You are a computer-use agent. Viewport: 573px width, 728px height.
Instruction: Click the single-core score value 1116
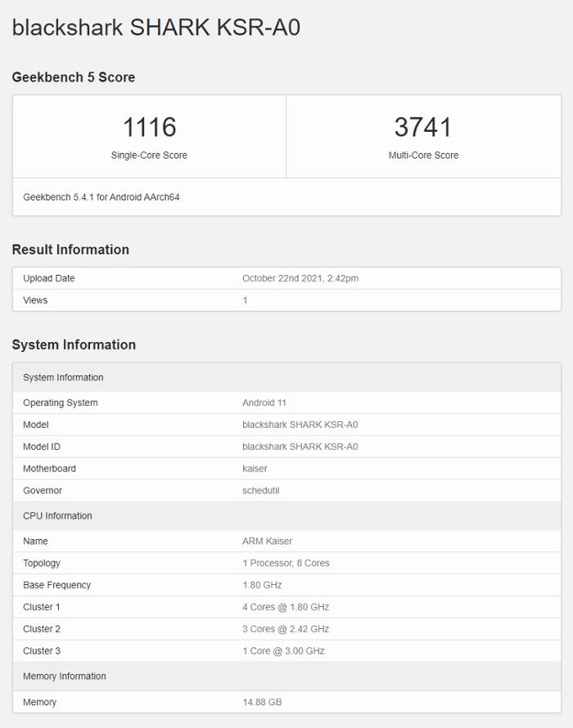point(149,127)
